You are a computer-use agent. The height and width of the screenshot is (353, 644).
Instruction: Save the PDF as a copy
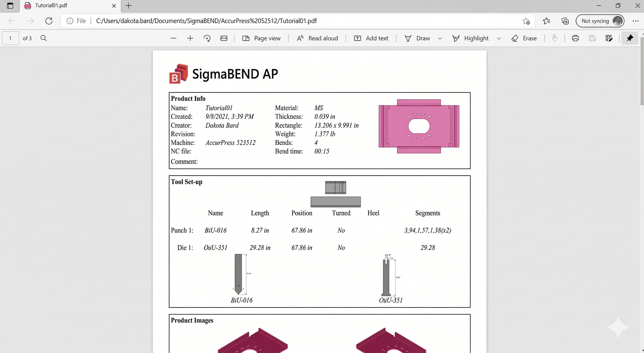tap(609, 38)
